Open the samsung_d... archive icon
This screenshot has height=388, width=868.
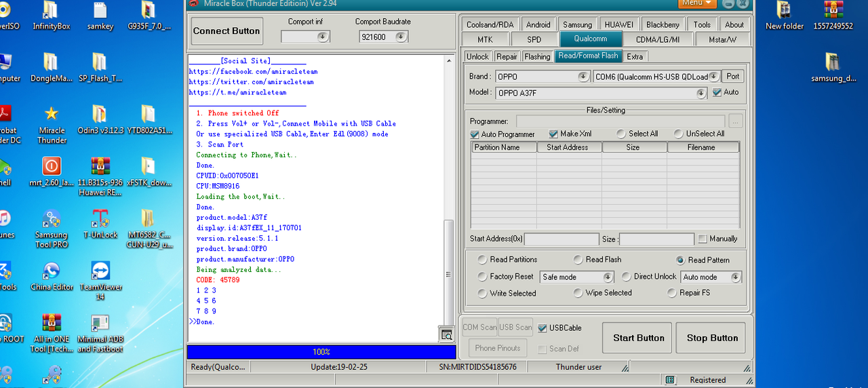pyautogui.click(x=833, y=67)
